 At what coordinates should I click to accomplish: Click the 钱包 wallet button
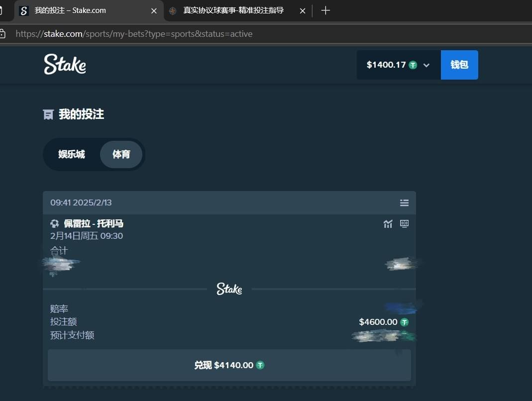(x=459, y=65)
